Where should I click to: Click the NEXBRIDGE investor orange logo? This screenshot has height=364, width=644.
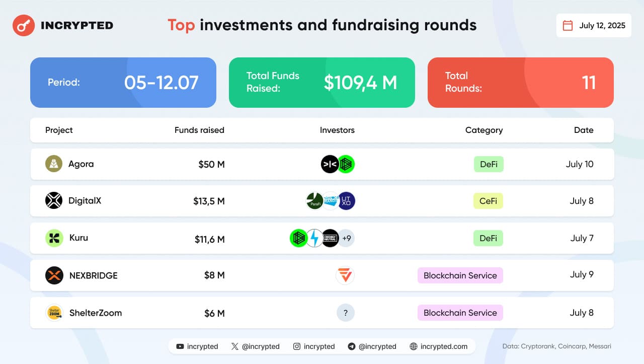(x=345, y=275)
